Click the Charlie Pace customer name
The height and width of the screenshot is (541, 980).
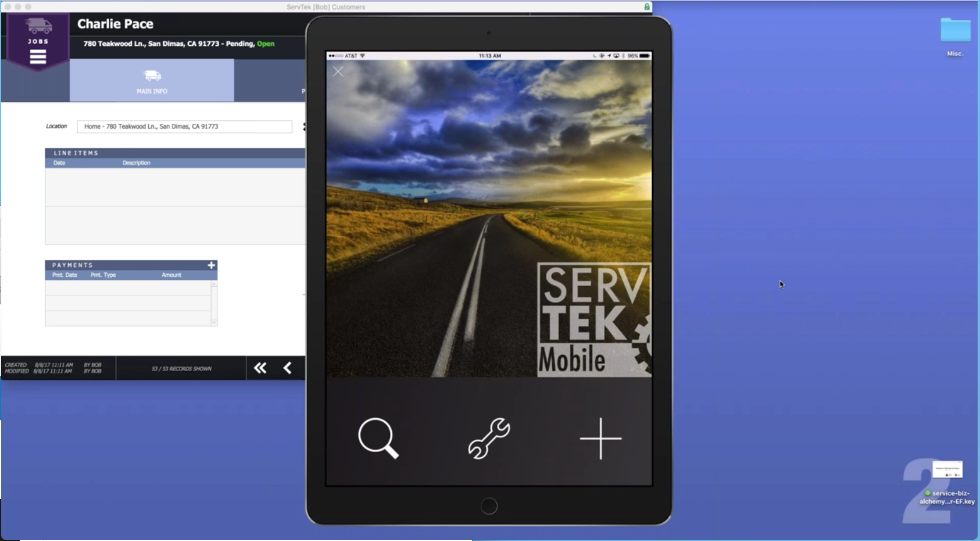[115, 24]
